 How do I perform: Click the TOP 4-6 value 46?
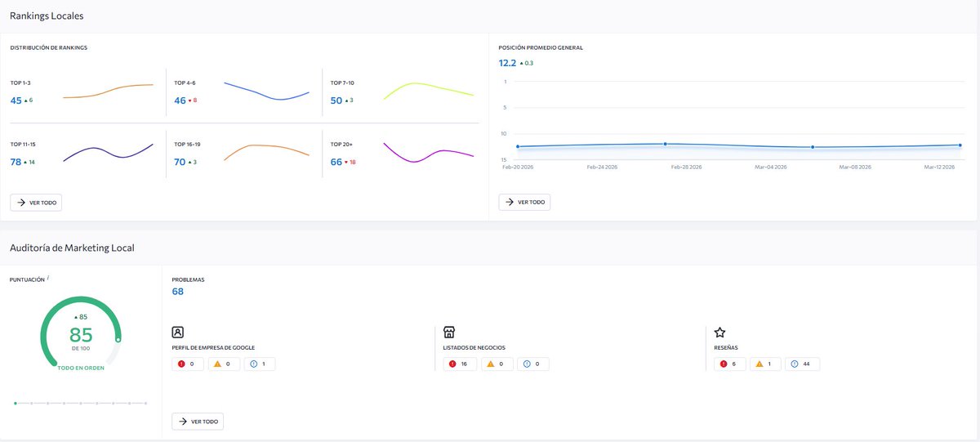pyautogui.click(x=180, y=100)
